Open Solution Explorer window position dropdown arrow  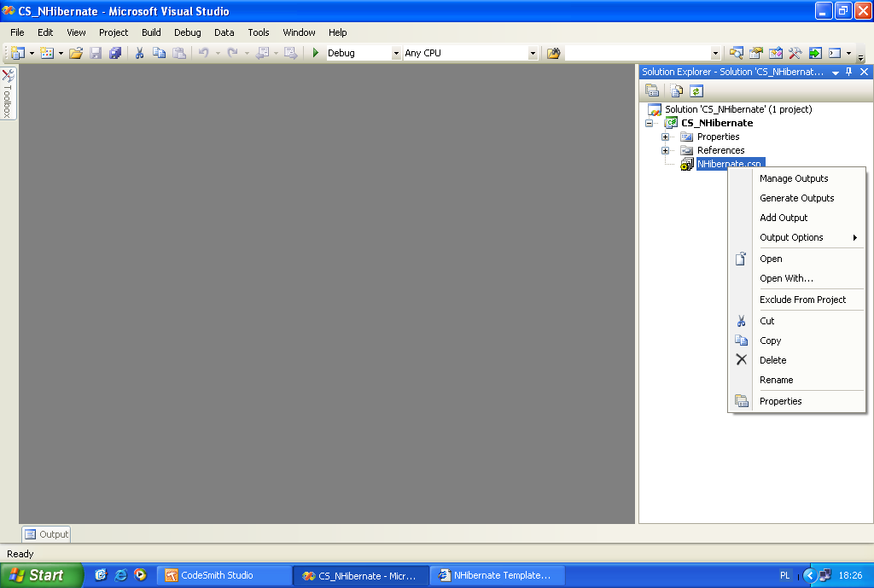[x=835, y=73]
